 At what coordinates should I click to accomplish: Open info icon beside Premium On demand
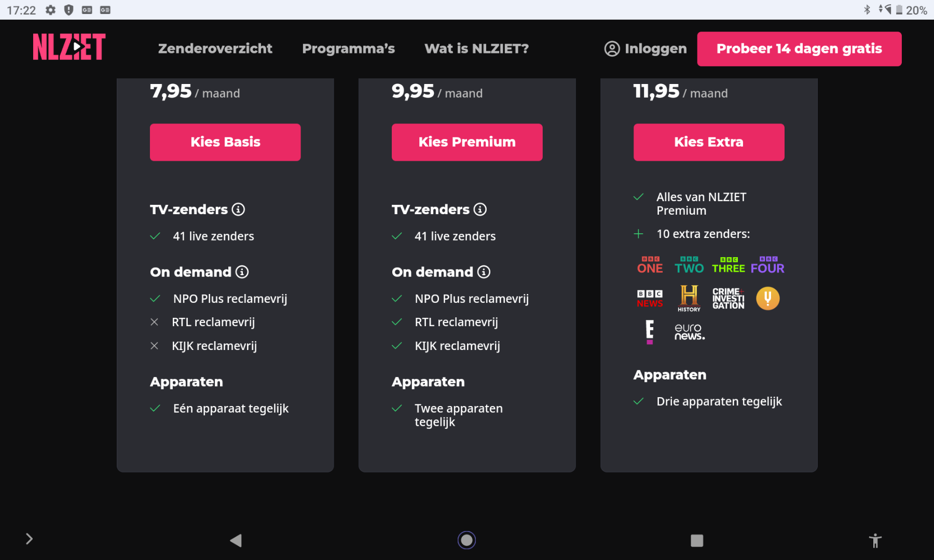tap(484, 272)
